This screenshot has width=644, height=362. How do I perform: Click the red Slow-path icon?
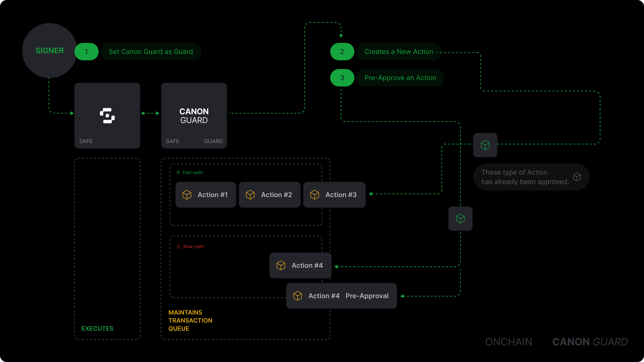178,247
